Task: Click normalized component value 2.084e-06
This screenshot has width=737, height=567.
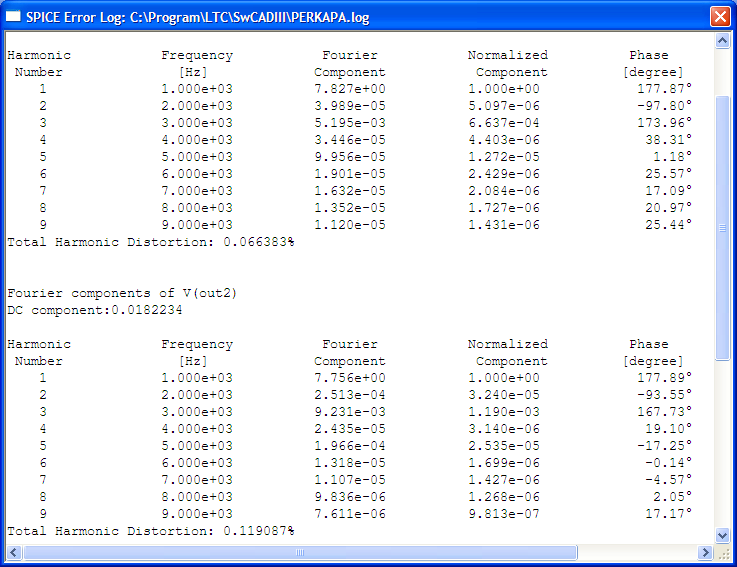Action: (504, 191)
